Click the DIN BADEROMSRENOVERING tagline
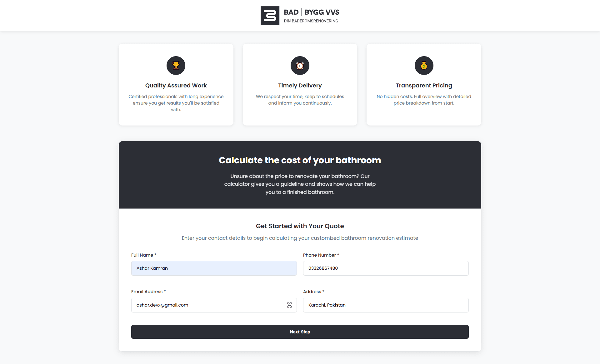The image size is (600, 364). (311, 21)
